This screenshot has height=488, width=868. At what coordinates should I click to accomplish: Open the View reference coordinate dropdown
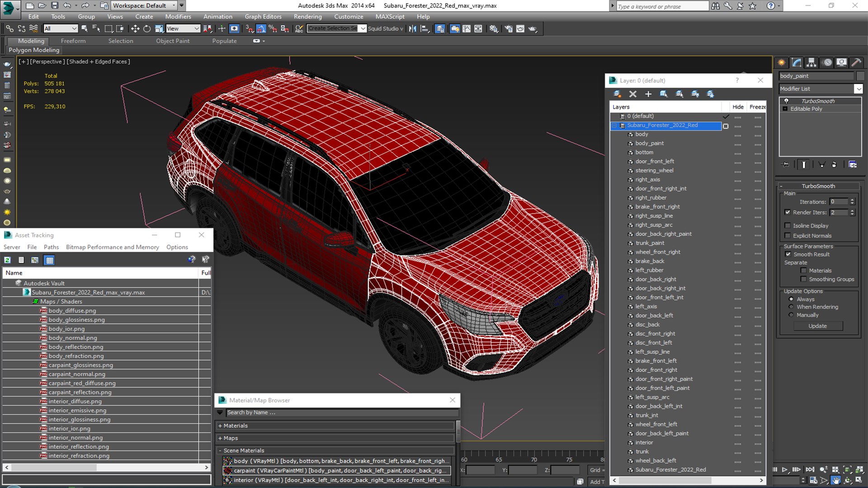(183, 28)
